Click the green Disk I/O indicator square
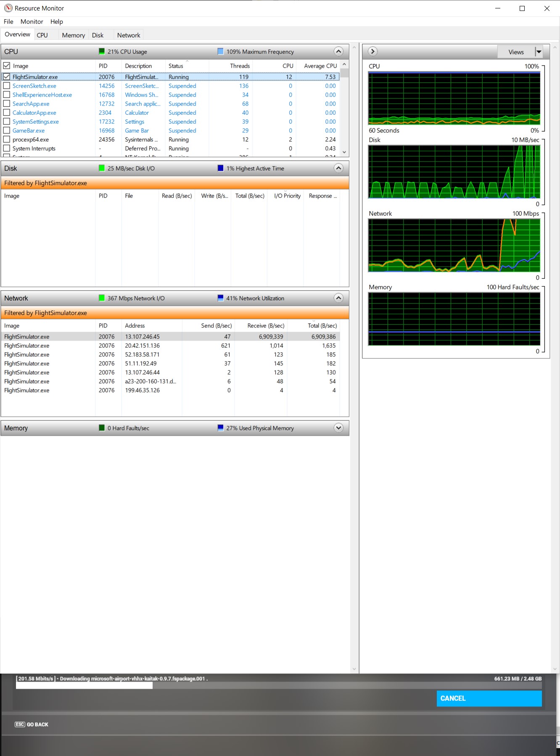This screenshot has height=756, width=560. 101,168
